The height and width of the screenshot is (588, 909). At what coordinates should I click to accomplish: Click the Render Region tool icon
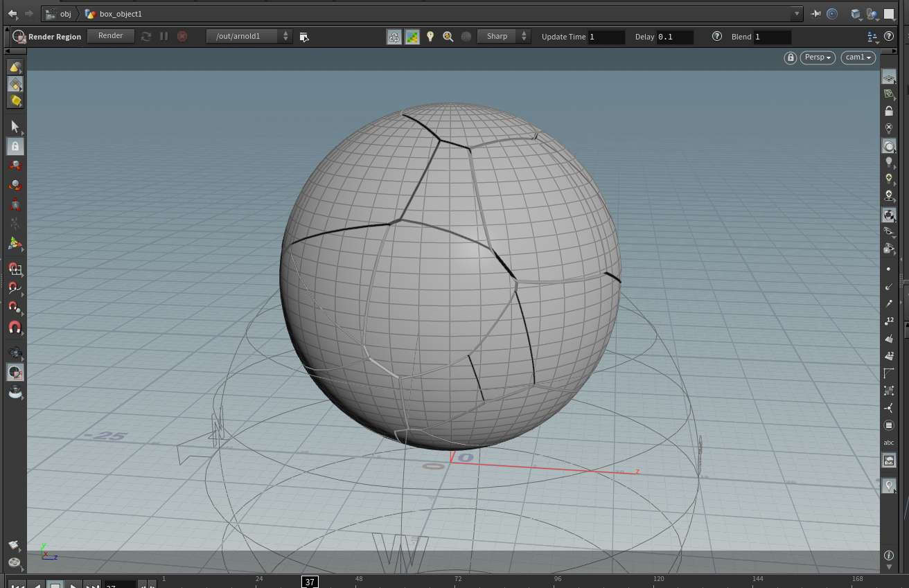click(x=18, y=37)
